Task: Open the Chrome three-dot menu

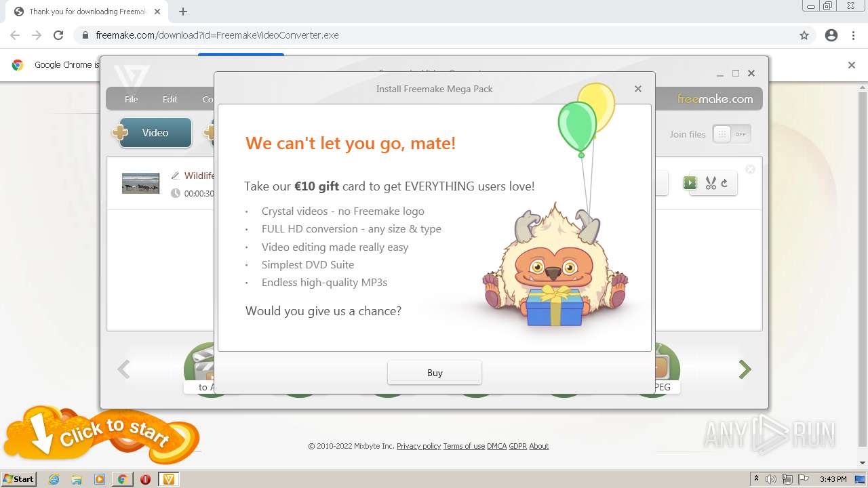Action: coord(853,35)
